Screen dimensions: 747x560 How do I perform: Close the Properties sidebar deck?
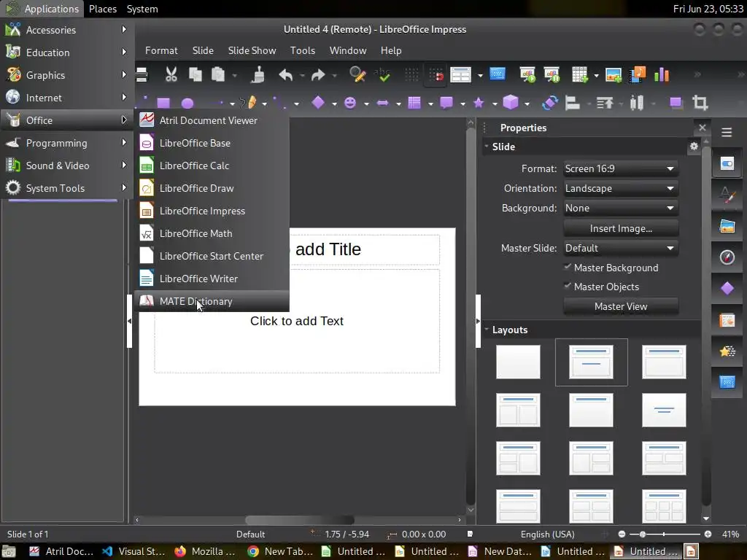coord(703,128)
